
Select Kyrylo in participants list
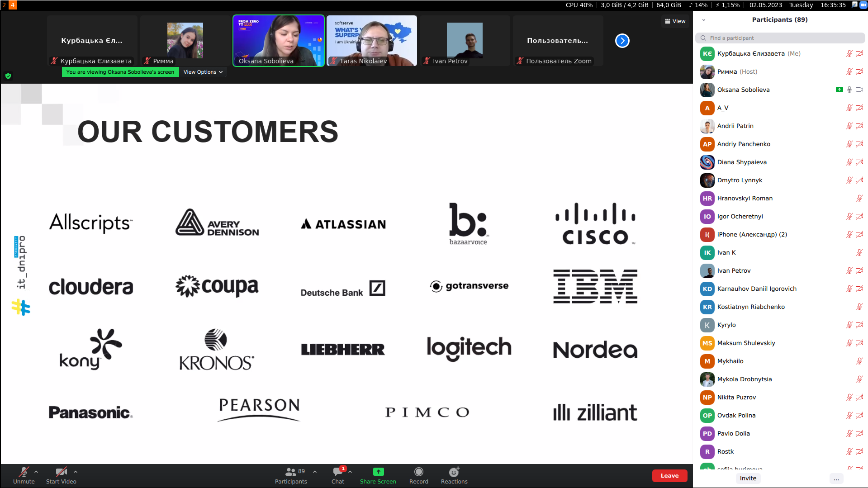click(x=781, y=325)
